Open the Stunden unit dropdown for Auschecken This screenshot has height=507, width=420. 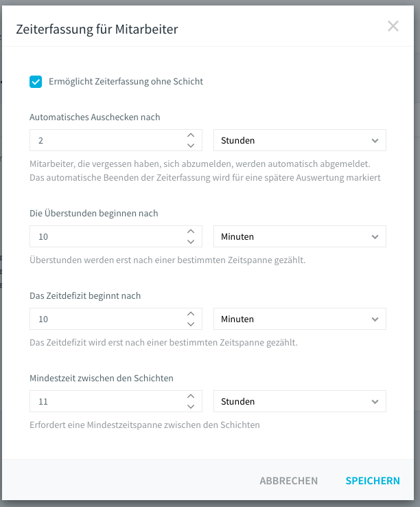click(300, 140)
